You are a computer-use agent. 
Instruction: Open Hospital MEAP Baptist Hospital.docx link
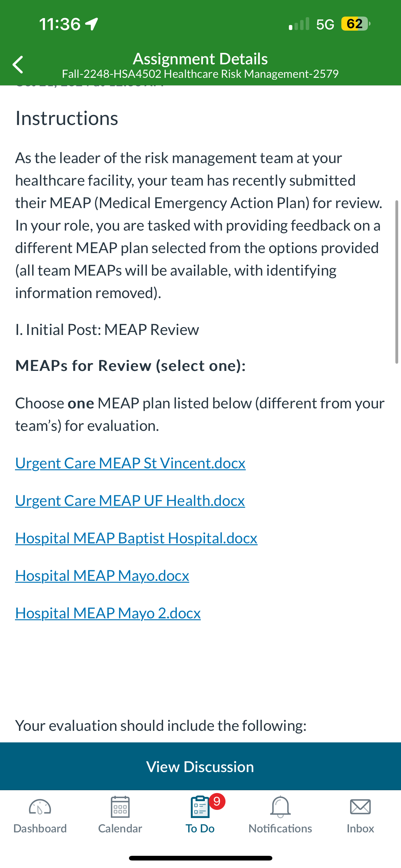[136, 538]
